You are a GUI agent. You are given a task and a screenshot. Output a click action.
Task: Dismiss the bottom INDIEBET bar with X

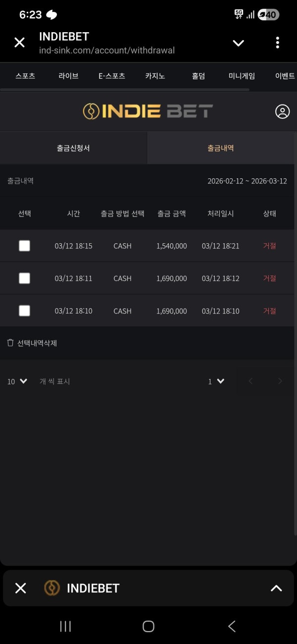tap(20, 588)
